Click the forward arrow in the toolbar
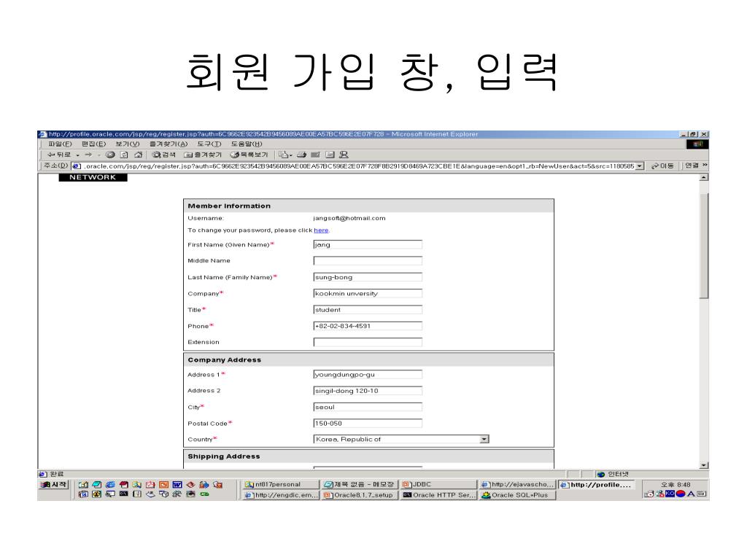747x560 pixels. tap(88, 155)
